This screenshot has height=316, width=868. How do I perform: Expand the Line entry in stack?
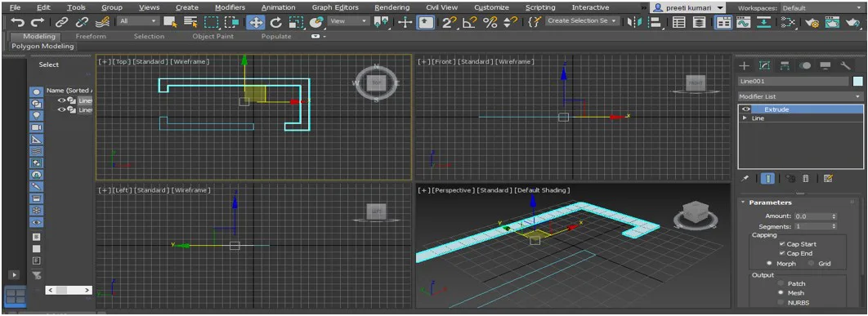click(x=745, y=118)
